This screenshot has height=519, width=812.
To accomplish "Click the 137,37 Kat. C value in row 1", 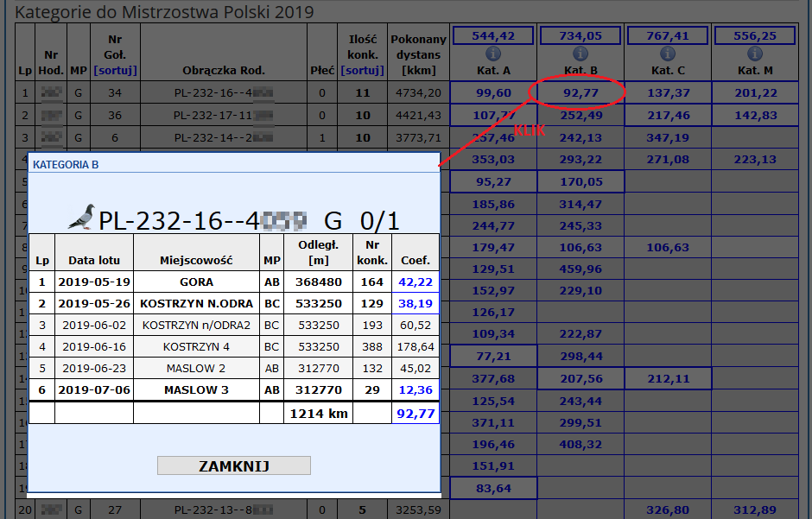I will pyautogui.click(x=669, y=92).
